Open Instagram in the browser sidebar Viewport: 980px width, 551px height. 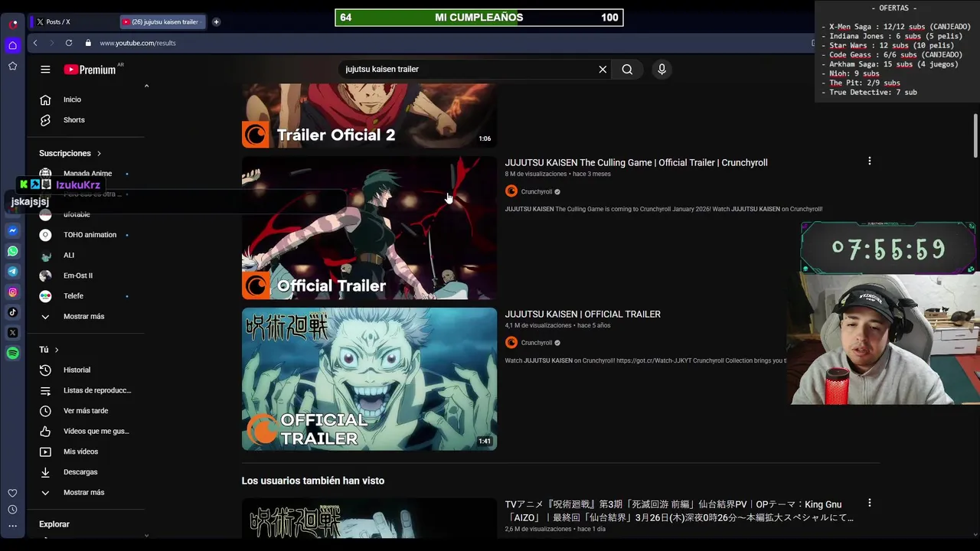pyautogui.click(x=13, y=292)
